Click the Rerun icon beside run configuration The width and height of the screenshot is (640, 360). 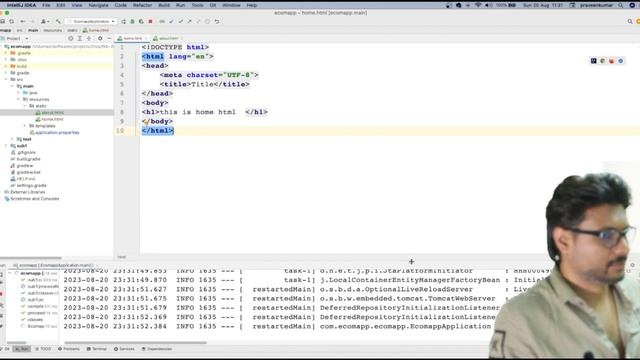point(123,21)
